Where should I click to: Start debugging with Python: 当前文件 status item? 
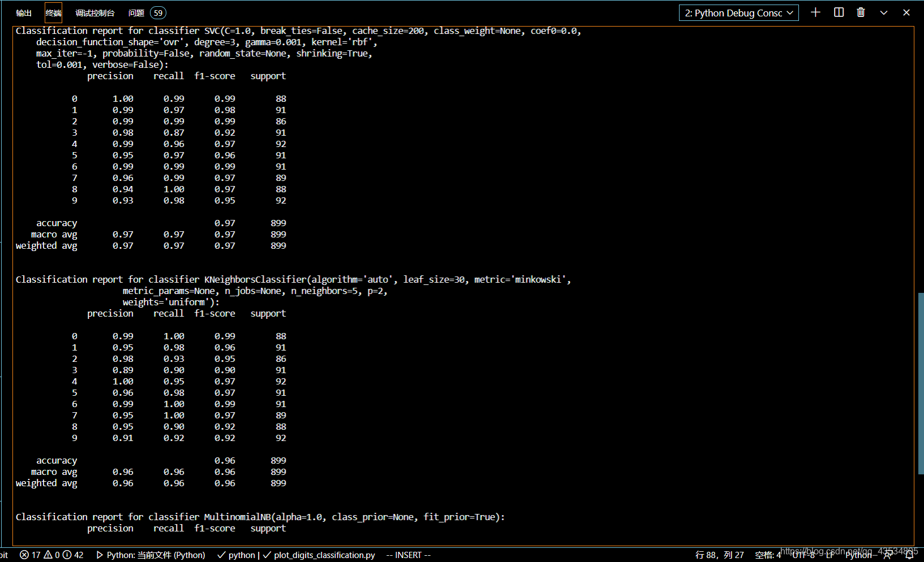coord(151,555)
